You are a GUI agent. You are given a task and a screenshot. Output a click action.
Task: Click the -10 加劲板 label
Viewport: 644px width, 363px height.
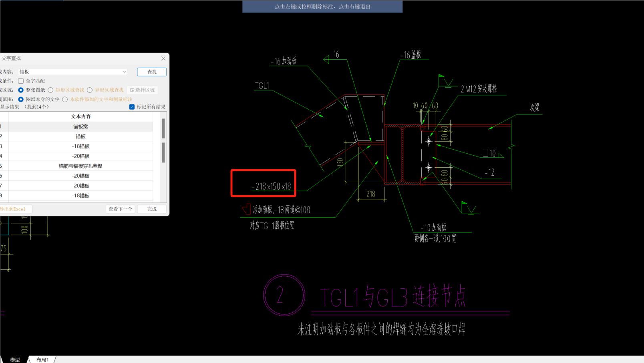click(x=433, y=227)
